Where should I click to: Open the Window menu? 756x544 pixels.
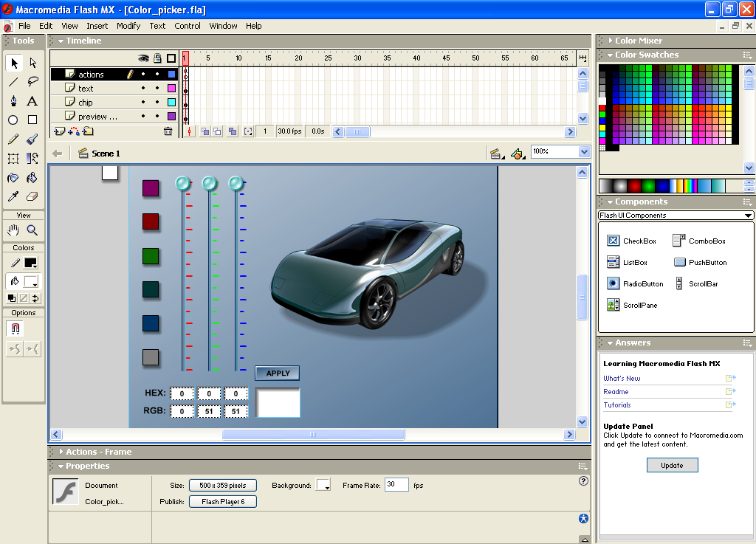point(223,26)
